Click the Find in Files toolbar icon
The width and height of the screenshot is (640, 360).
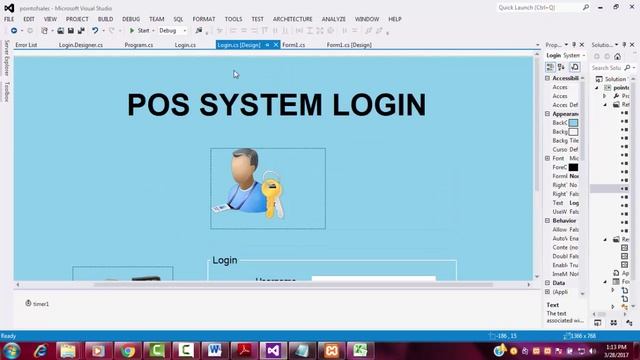[x=199, y=31]
